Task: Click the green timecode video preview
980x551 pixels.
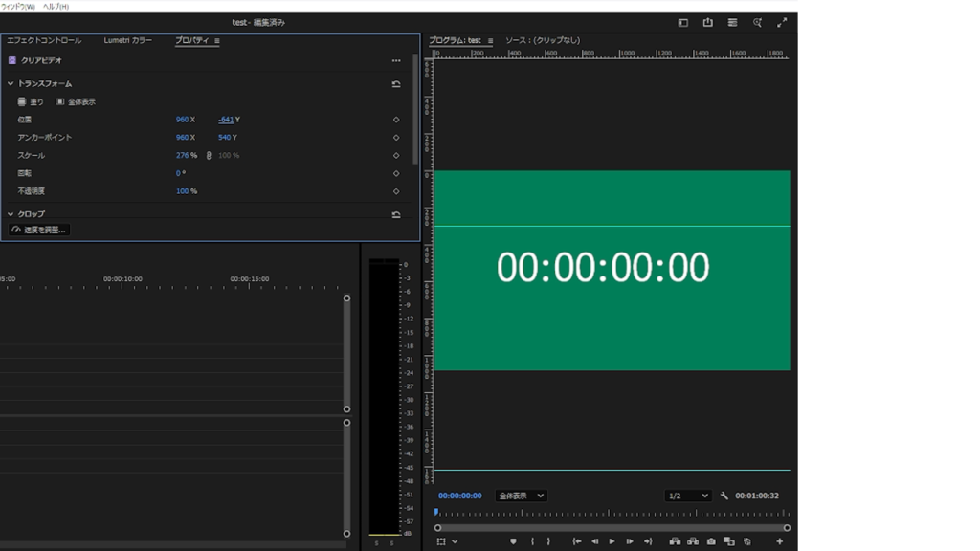Action: click(x=612, y=271)
